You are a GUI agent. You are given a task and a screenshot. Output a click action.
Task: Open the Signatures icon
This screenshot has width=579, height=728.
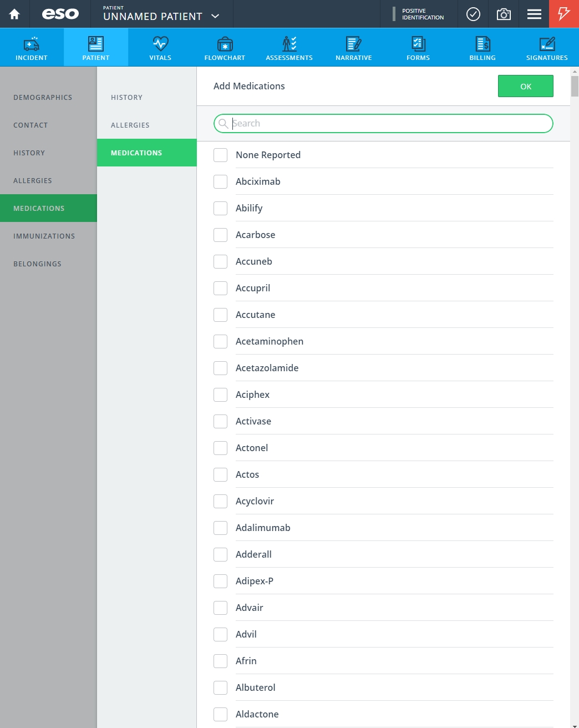coord(547,44)
